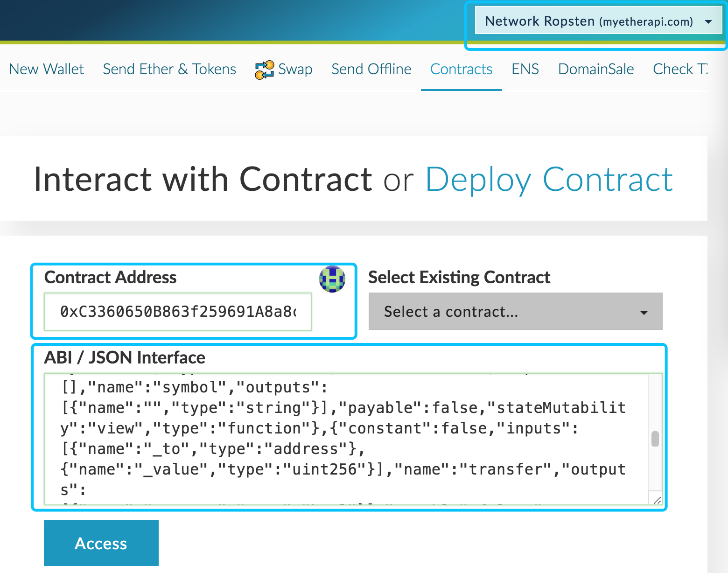Expand the 'Select a contract...' dropdown
The image size is (728, 573).
point(515,311)
